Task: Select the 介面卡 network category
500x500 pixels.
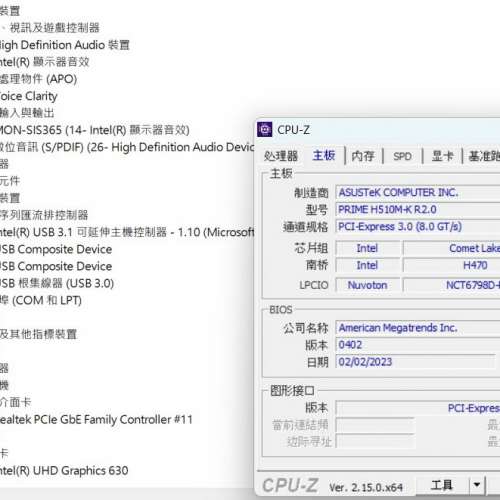Action: 15,402
